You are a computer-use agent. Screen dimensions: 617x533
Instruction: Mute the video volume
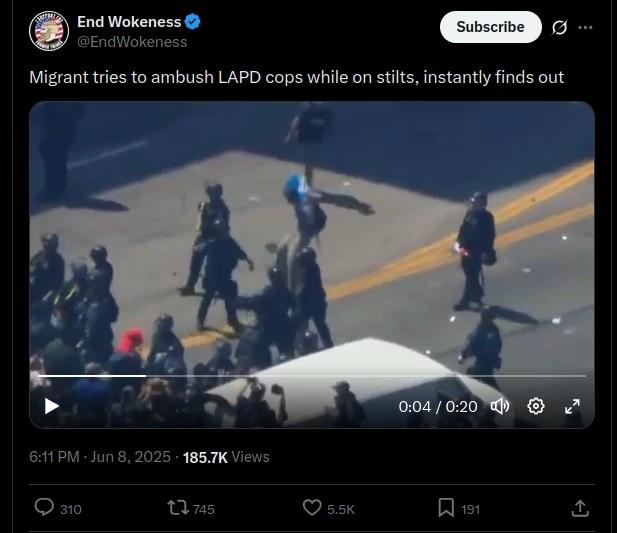500,406
